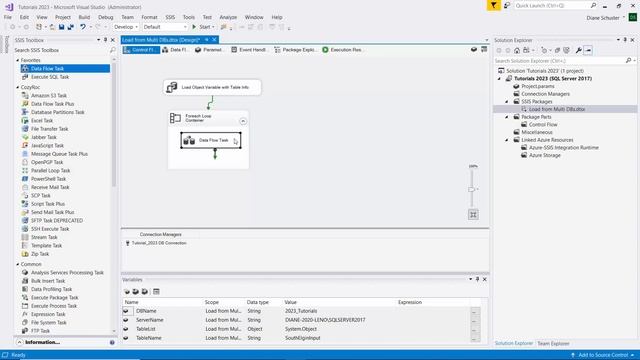The height and width of the screenshot is (360, 640).
Task: Click the feedback flag notification icon
Action: (x=493, y=5)
